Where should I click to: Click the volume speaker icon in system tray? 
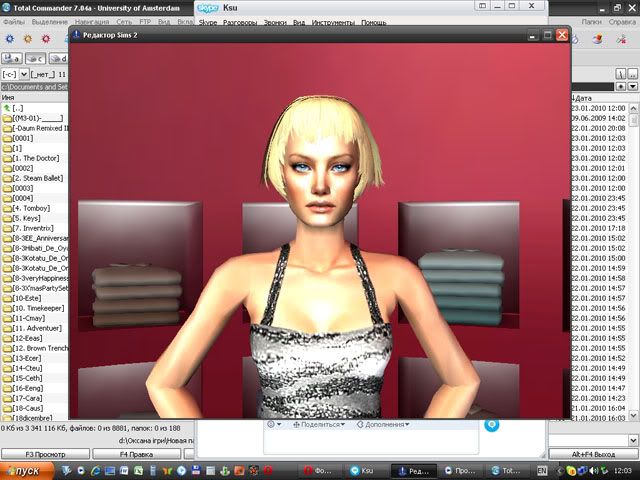point(592,471)
